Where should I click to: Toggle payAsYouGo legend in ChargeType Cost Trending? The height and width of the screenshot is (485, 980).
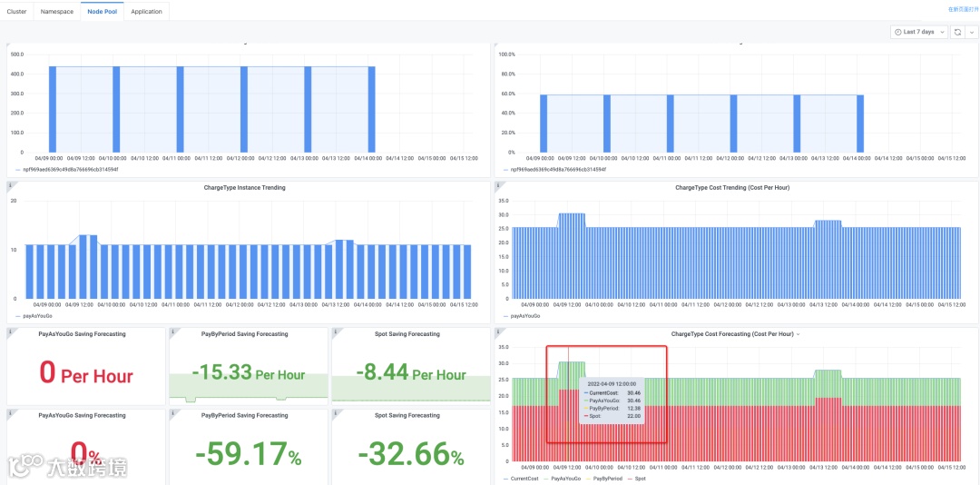(525, 316)
